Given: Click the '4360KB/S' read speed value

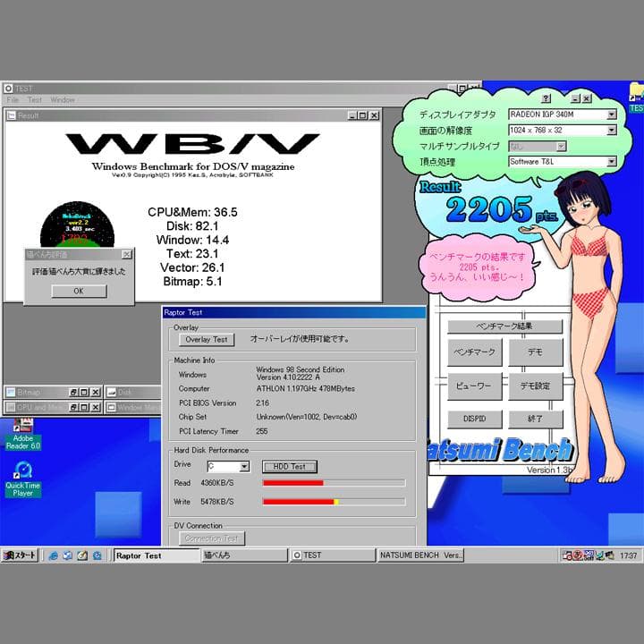Looking at the screenshot, I should [x=217, y=483].
